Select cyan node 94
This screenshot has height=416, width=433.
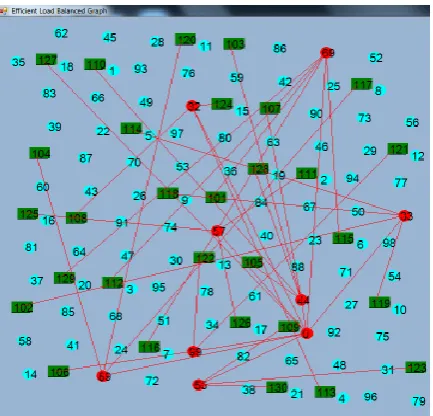coord(352,178)
